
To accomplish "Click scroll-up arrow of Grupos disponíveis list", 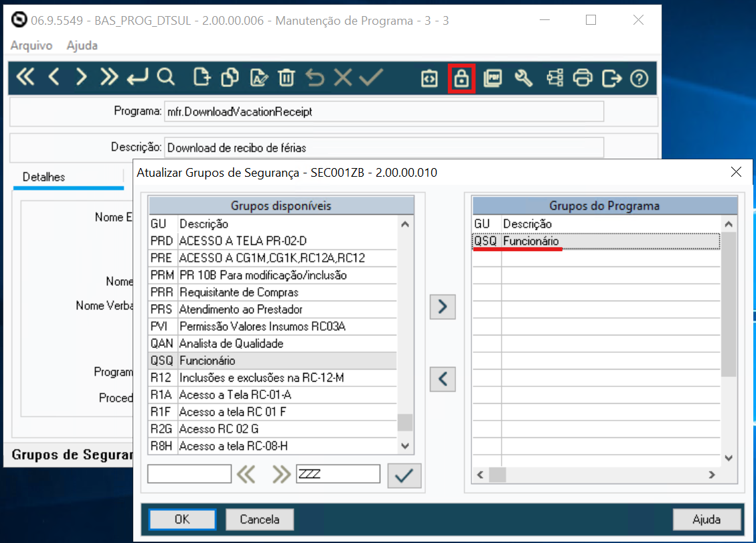I will [x=405, y=224].
